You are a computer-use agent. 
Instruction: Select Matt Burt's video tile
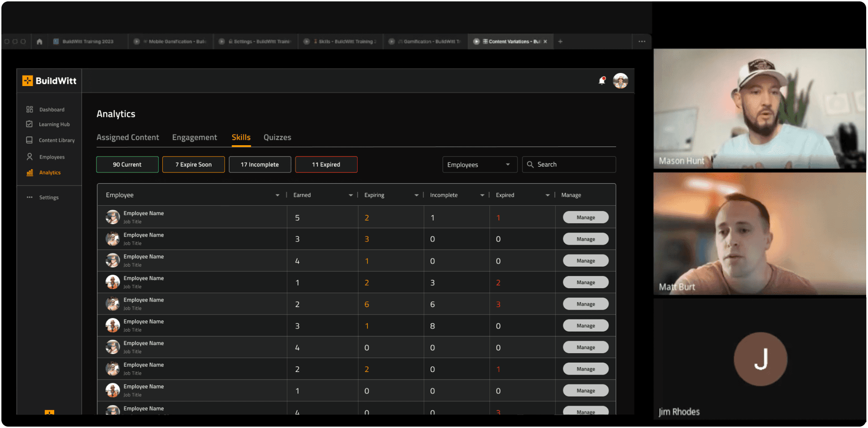[x=760, y=233]
